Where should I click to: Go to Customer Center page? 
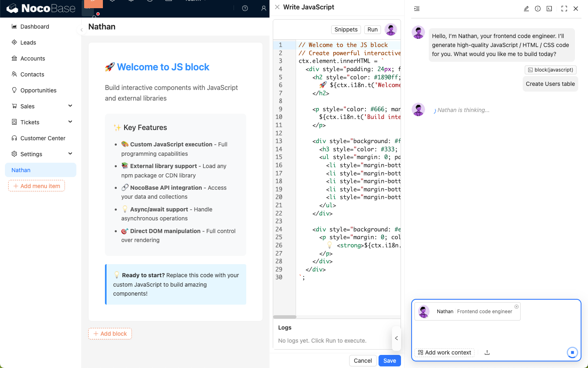43,138
